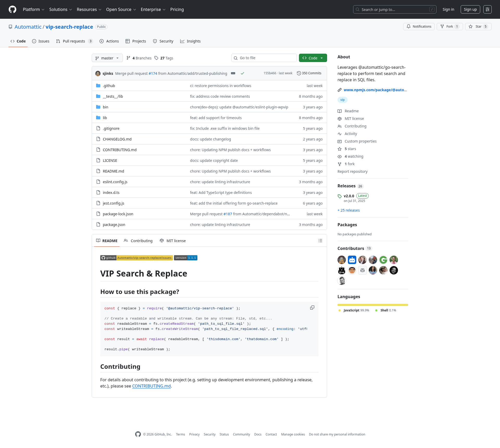This screenshot has width=500, height=448.
Task: Click the vip topic tag
Action: (x=342, y=100)
